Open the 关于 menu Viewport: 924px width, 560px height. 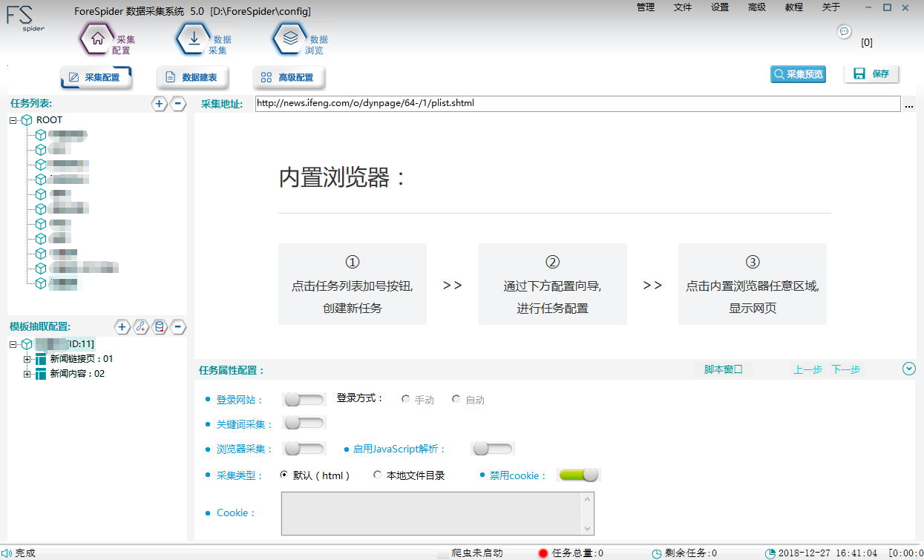click(831, 7)
